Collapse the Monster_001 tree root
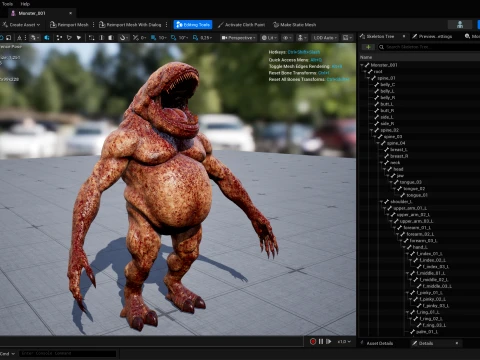Viewport: 480px width, 360px height. pyautogui.click(x=362, y=65)
